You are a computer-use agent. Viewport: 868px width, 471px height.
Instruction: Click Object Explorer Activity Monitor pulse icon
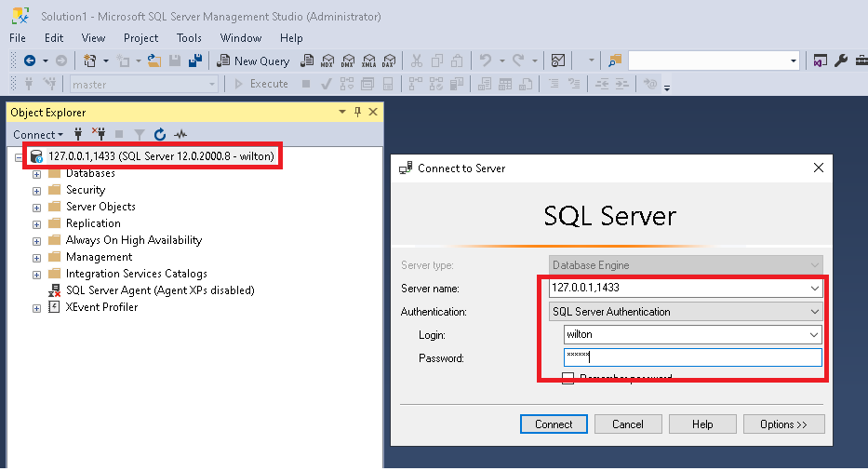point(180,134)
